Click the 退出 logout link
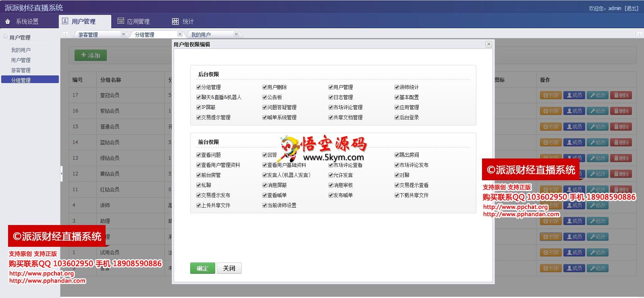 [x=632, y=8]
